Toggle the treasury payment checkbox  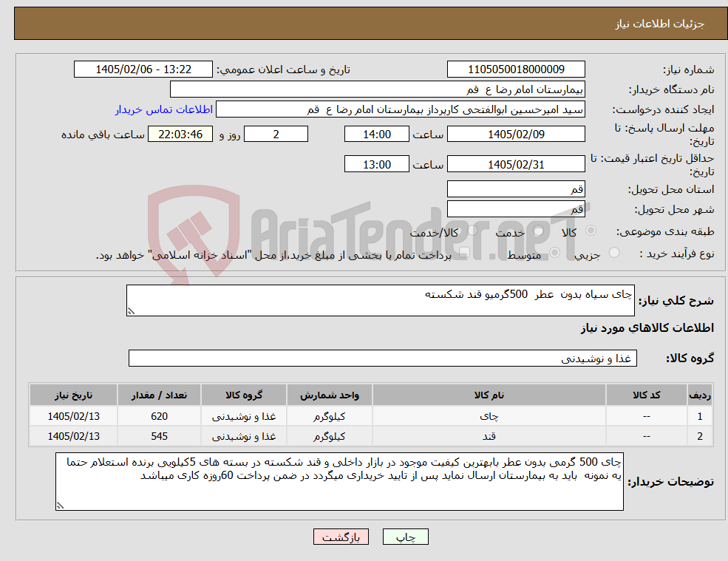pos(464,253)
